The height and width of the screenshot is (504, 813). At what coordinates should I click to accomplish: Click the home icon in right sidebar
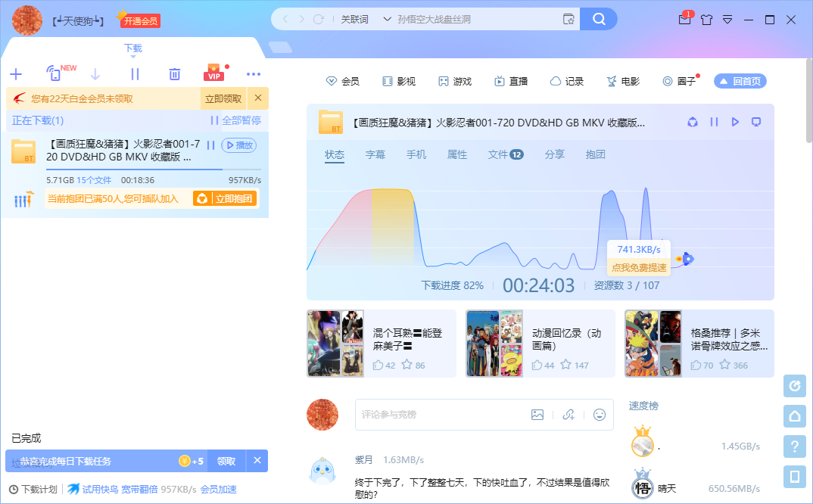[x=794, y=416]
